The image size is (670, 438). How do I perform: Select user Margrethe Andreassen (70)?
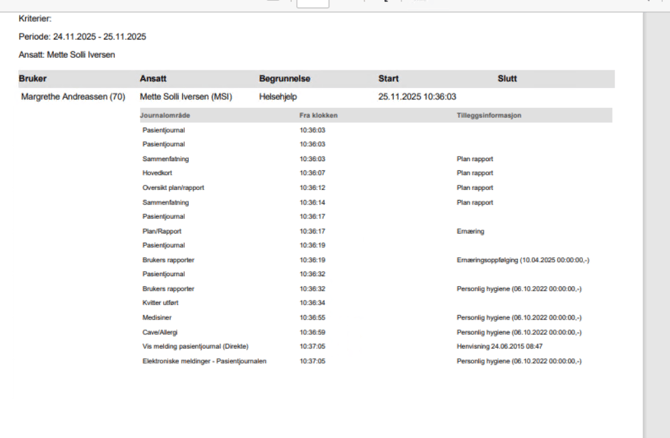click(x=73, y=97)
